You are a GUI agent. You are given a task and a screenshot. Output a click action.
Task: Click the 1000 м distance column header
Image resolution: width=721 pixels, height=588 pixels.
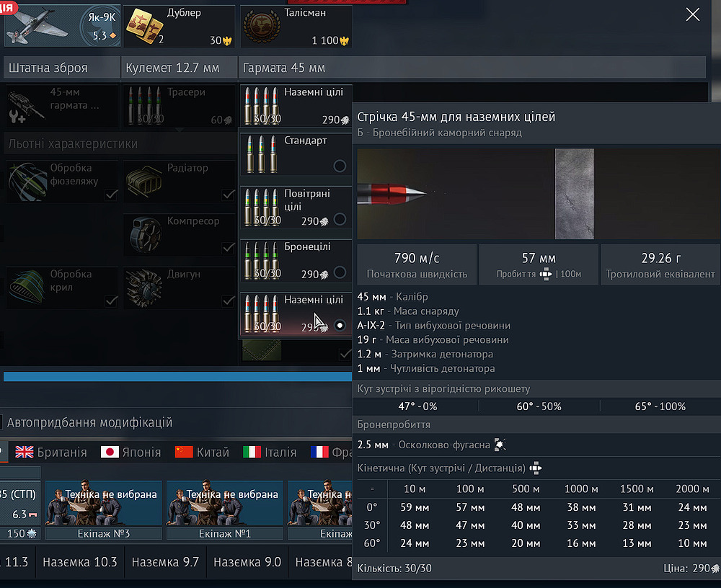point(581,489)
